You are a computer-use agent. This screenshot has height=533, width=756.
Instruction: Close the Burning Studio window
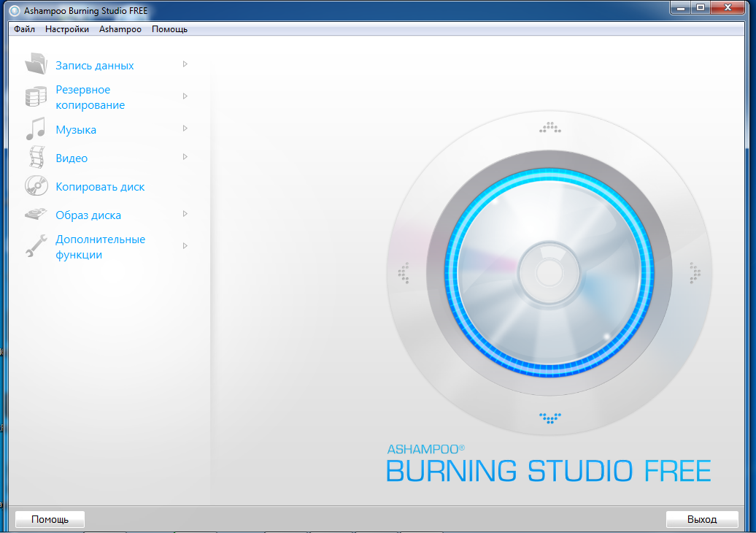(728, 8)
